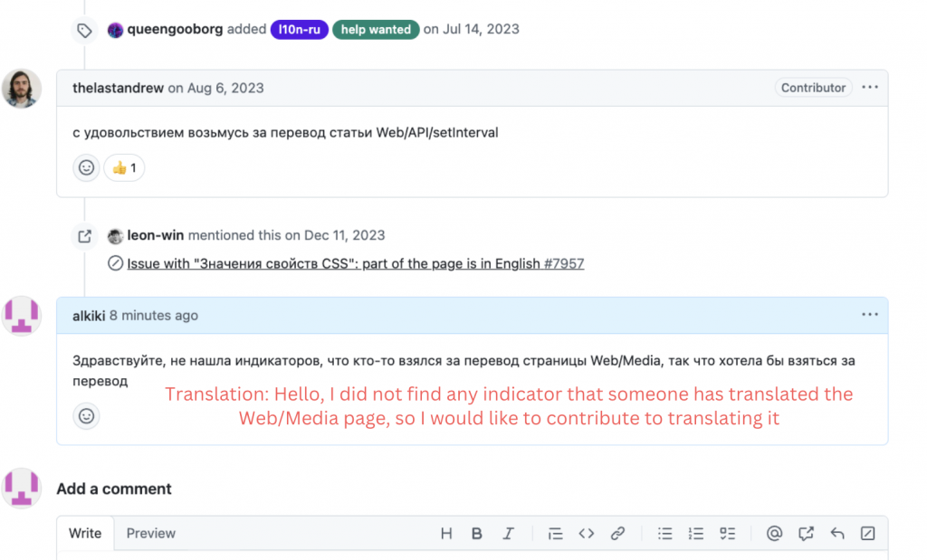Mention a user with the @ icon
The image size is (927, 560).
point(774,534)
